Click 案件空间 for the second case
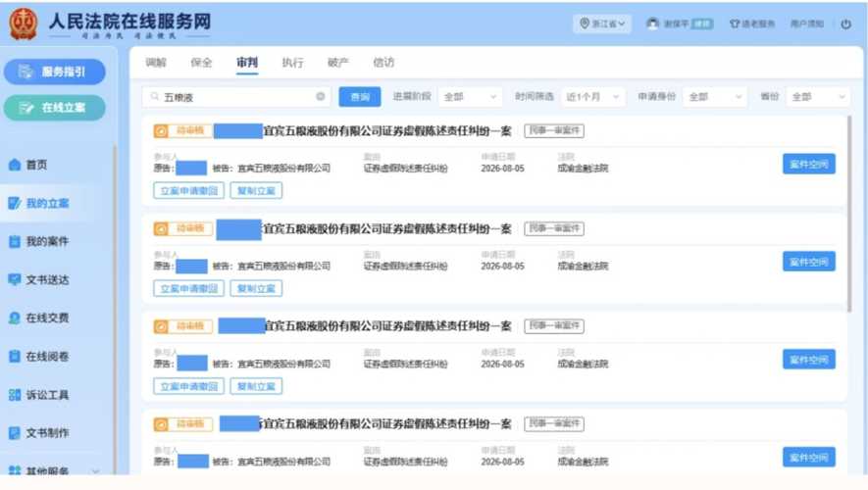868x490 pixels. click(x=809, y=262)
